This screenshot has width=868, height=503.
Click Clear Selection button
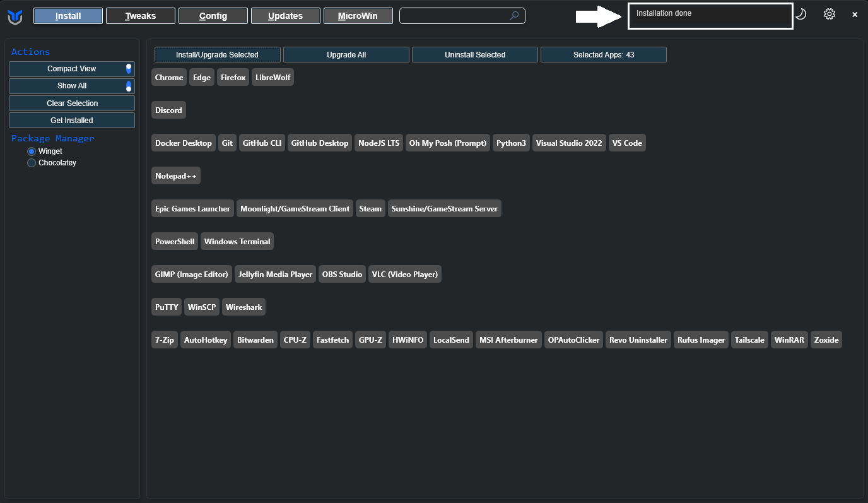(x=72, y=103)
